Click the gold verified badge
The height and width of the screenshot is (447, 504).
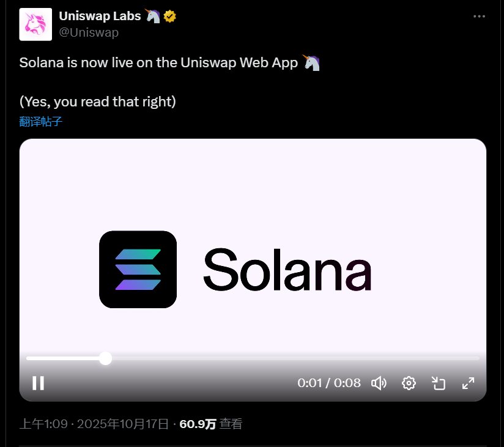(169, 17)
